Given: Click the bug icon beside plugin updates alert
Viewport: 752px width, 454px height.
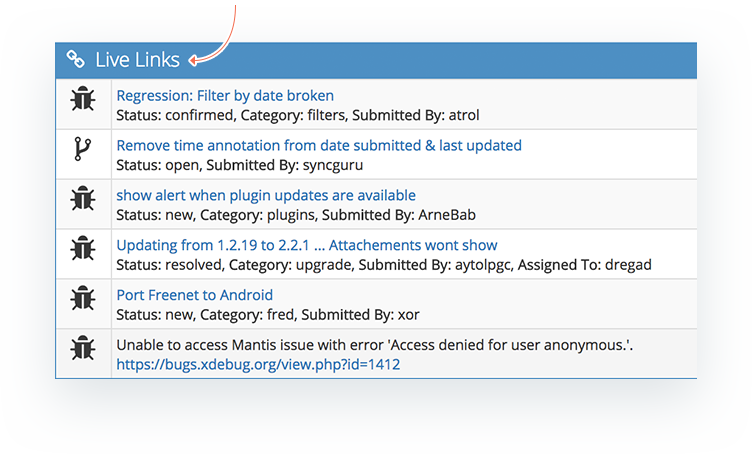Looking at the screenshot, I should [x=83, y=198].
